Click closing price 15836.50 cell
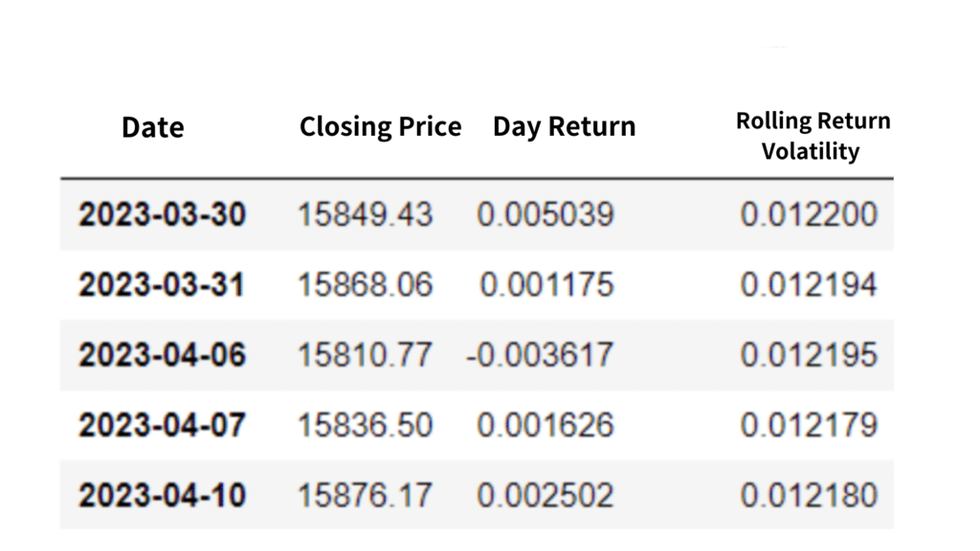Image resolution: width=980 pixels, height=551 pixels. pyautogui.click(x=365, y=425)
